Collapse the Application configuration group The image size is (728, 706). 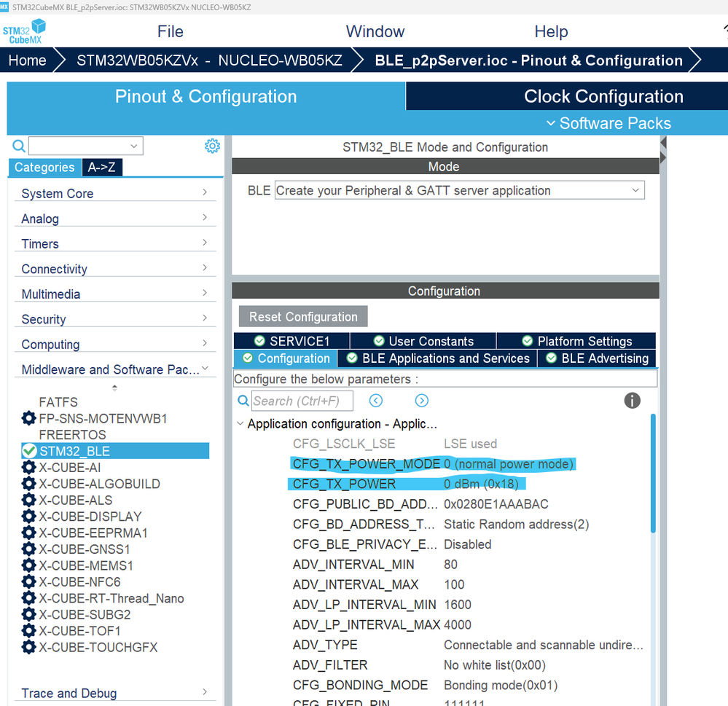(240, 423)
